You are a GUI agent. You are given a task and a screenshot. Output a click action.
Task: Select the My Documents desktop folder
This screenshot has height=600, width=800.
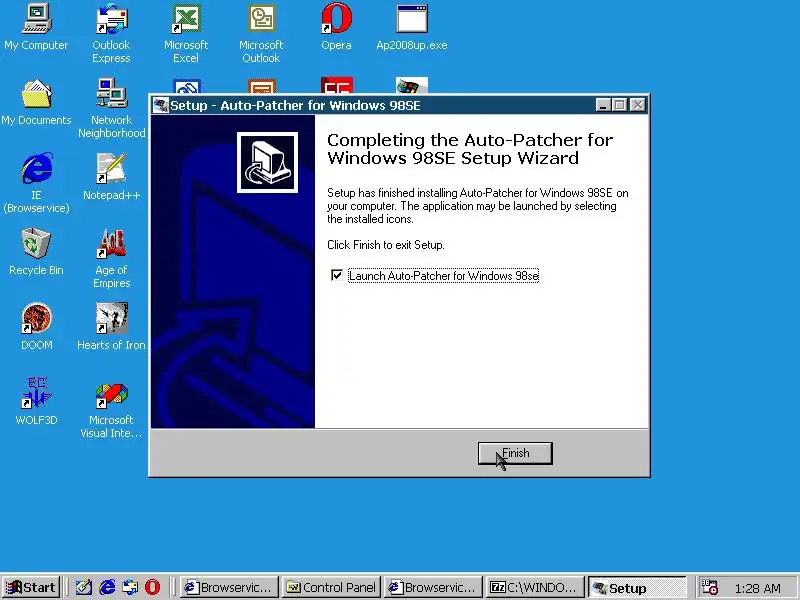[36, 103]
